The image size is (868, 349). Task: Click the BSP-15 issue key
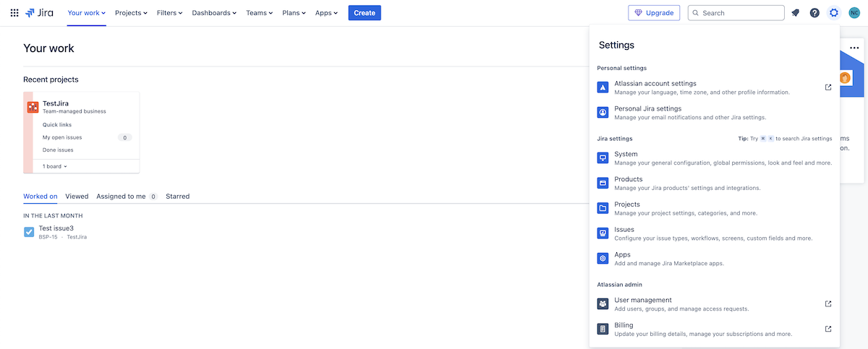pyautogui.click(x=48, y=237)
